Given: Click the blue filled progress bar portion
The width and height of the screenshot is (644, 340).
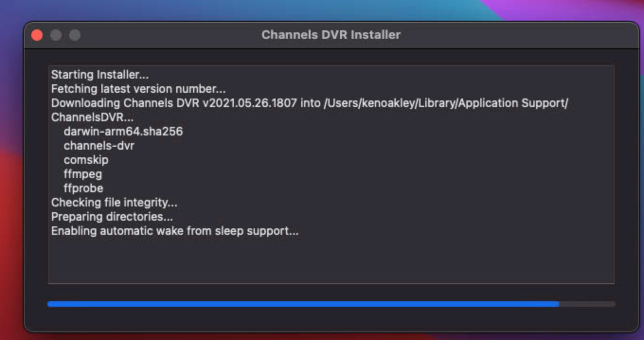Looking at the screenshot, I should click(x=303, y=304).
